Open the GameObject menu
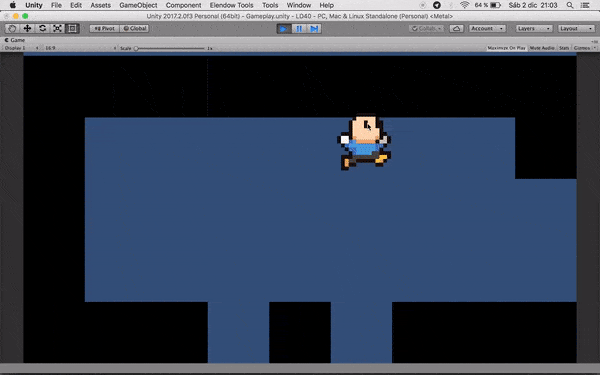Screen dimensions: 600x375 [x=138, y=5]
